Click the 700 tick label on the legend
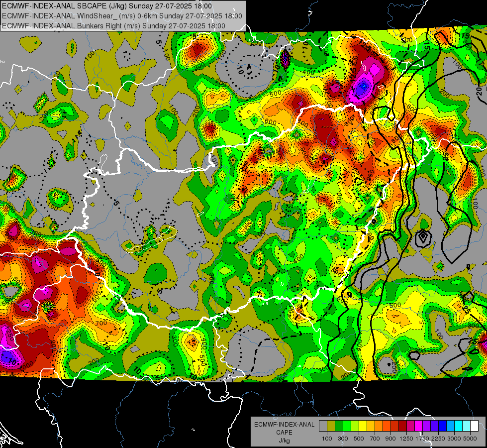The width and height of the screenshot is (487, 448). click(x=375, y=439)
